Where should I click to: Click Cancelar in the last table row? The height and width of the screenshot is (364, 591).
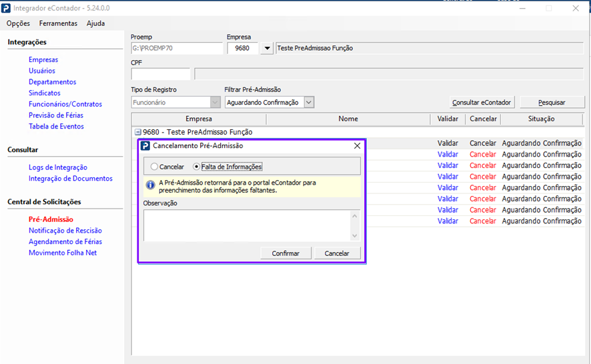coord(483,221)
